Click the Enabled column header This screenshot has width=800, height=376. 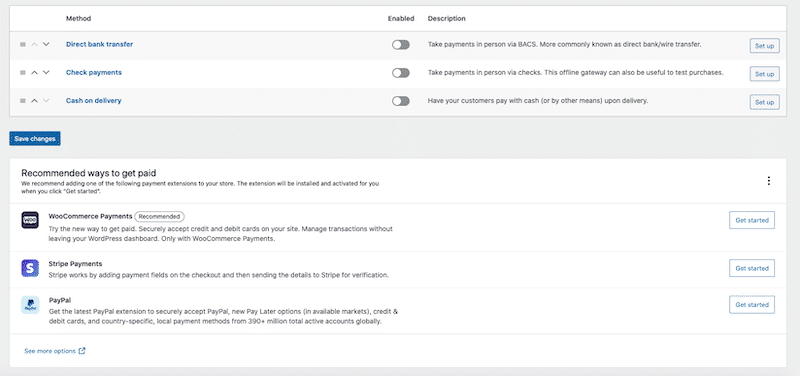[x=401, y=18]
